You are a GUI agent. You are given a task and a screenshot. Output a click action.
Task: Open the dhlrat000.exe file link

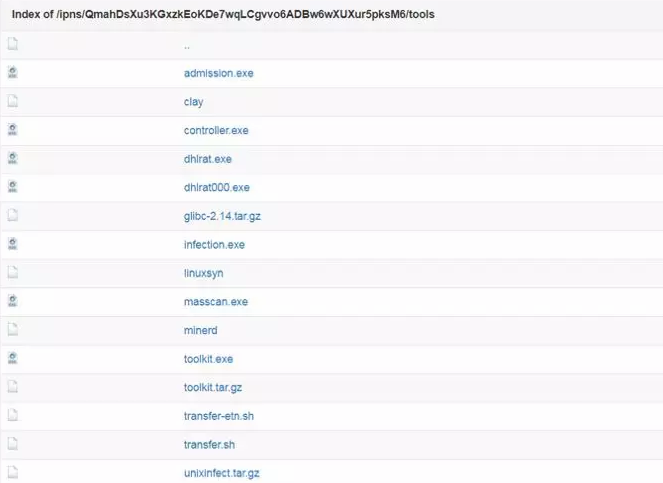click(216, 187)
